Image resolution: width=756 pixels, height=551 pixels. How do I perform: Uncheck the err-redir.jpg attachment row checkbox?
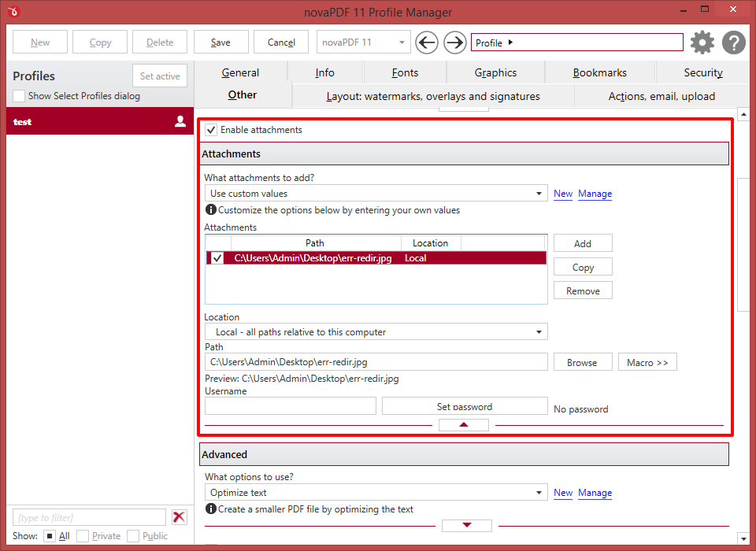click(x=217, y=258)
